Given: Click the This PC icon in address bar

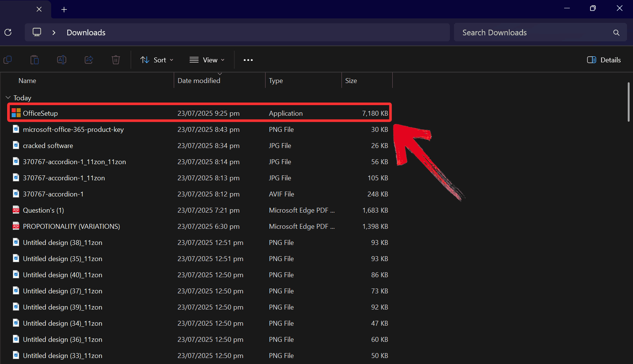Looking at the screenshot, I should (36, 32).
